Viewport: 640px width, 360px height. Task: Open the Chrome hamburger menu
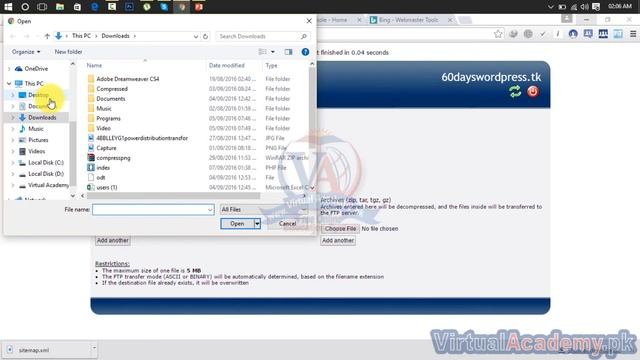point(633,34)
